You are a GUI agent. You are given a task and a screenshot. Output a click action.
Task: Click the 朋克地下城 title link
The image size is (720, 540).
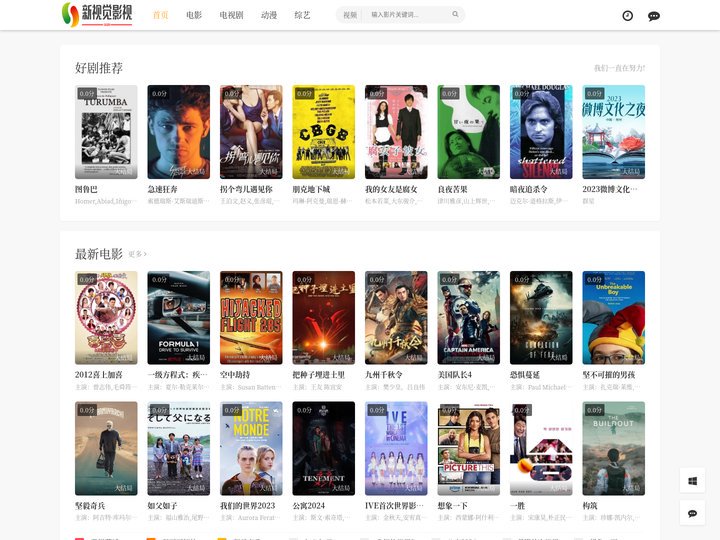[311, 189]
